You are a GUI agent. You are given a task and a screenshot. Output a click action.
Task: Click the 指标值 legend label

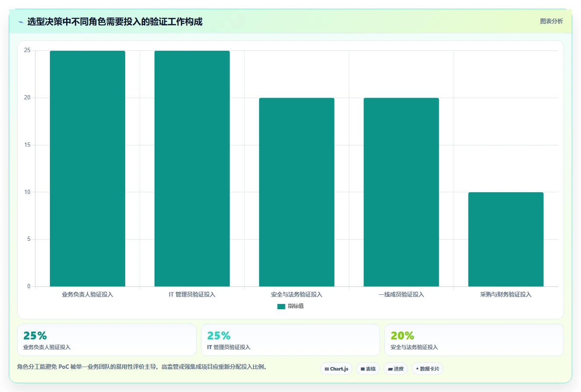(x=296, y=306)
